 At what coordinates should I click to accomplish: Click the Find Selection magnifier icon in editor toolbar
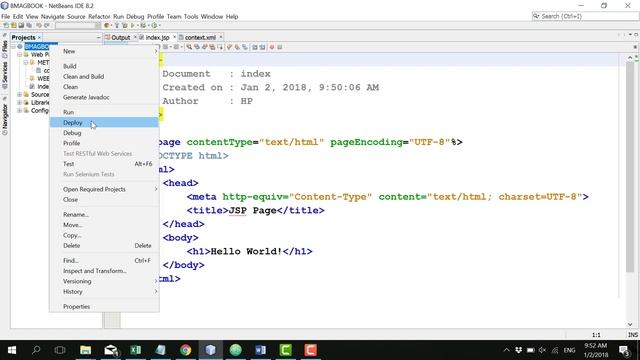[189, 47]
